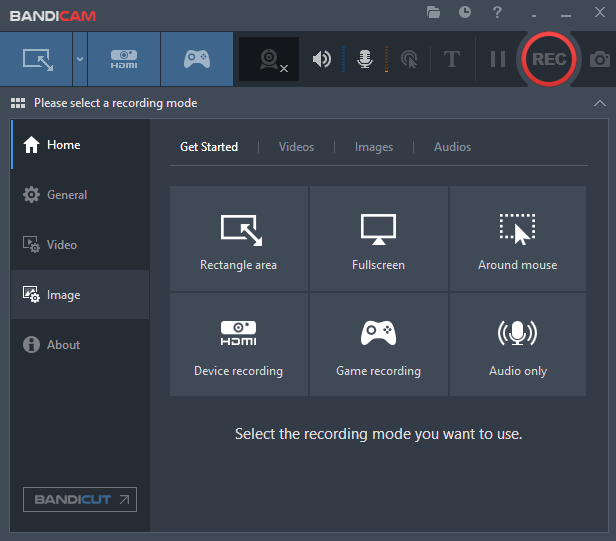This screenshot has width=616, height=541.
Task: Toggle speaker sound recording icon
Action: coord(322,59)
